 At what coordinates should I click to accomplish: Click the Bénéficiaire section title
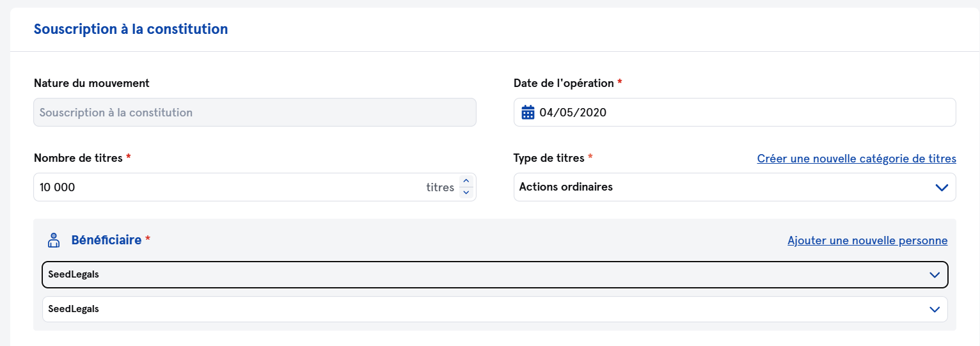106,240
